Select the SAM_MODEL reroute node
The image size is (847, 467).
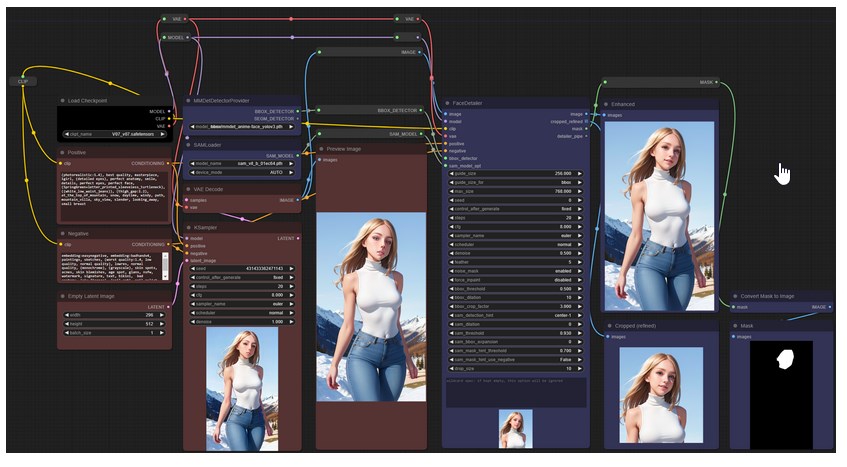(x=370, y=134)
